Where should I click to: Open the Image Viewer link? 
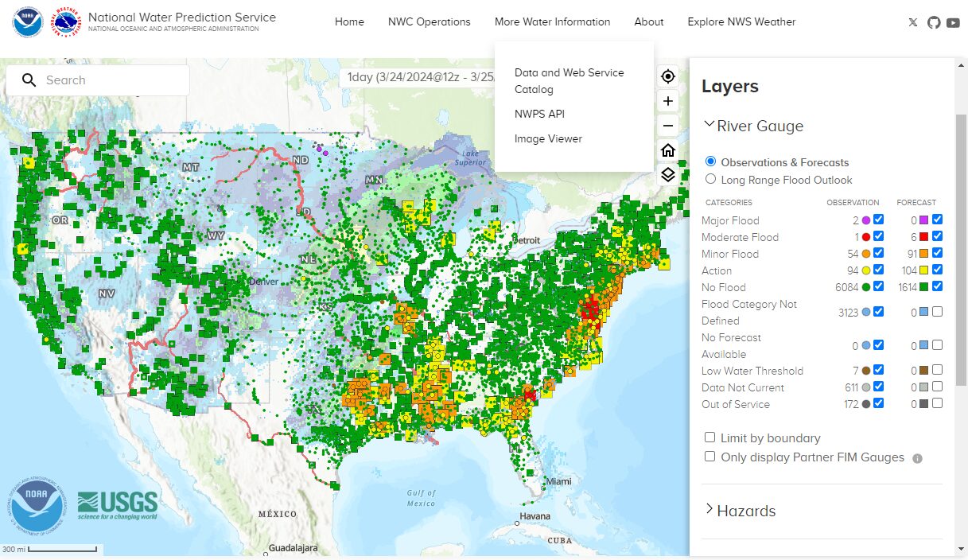548,138
